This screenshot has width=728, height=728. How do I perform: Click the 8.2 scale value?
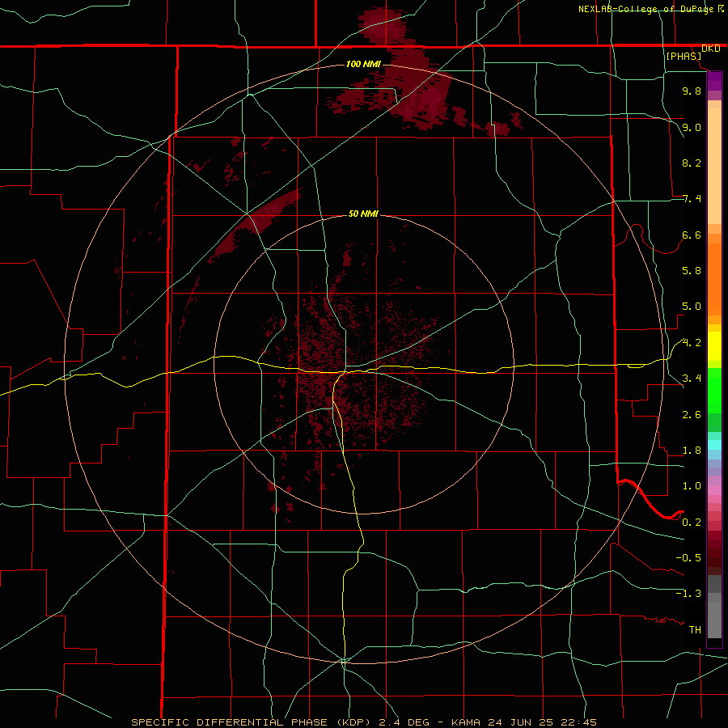(692, 163)
